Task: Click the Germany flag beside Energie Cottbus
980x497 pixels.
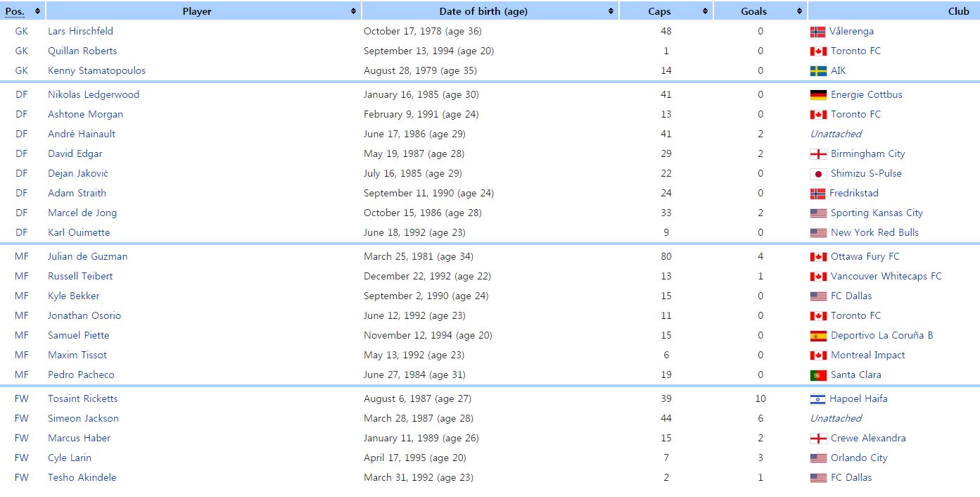Action: pyautogui.click(x=818, y=95)
